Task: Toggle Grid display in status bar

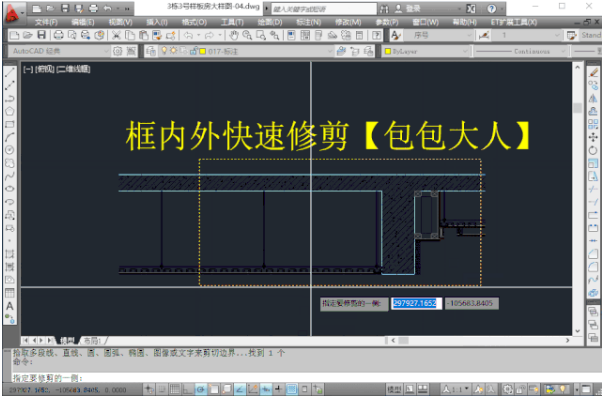Action: click(x=175, y=389)
